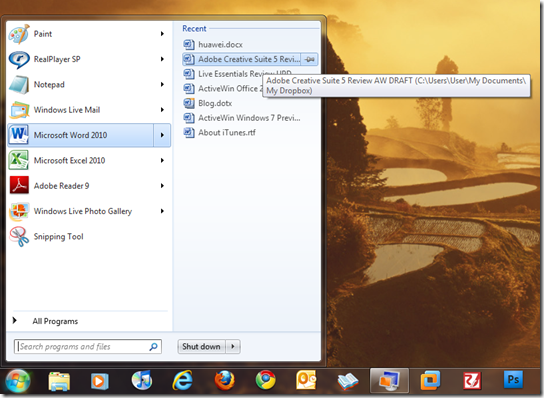Open the Notepad icon
The width and height of the screenshot is (544, 398).
[x=19, y=84]
